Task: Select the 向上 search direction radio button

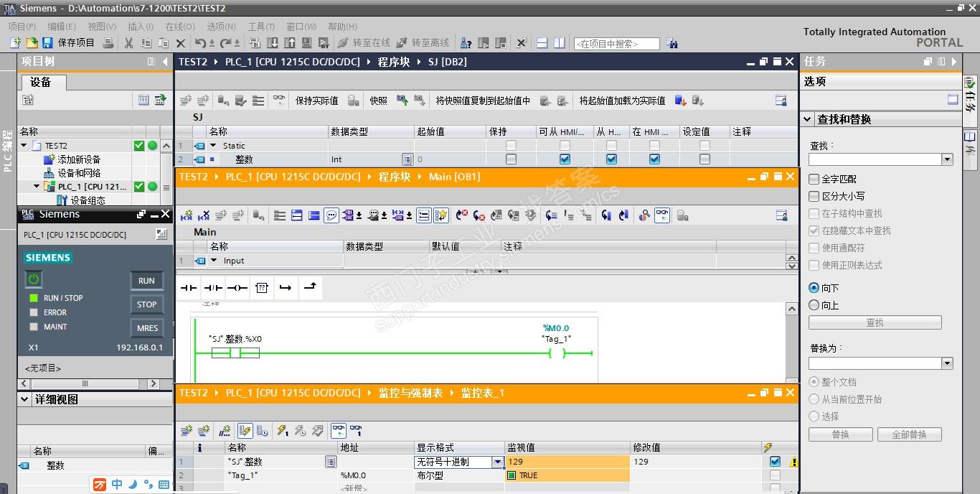Action: click(814, 305)
